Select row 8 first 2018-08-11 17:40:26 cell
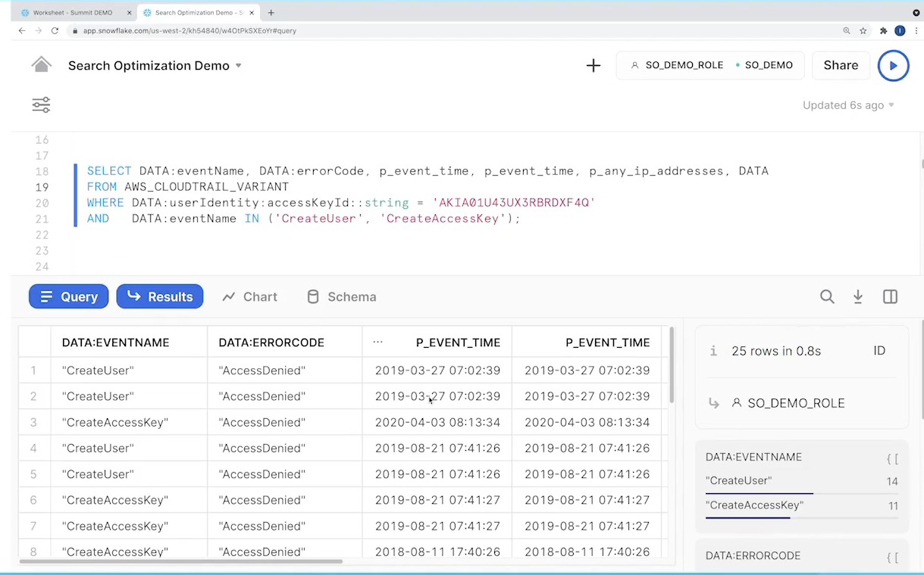The width and height of the screenshot is (924, 575). point(437,552)
